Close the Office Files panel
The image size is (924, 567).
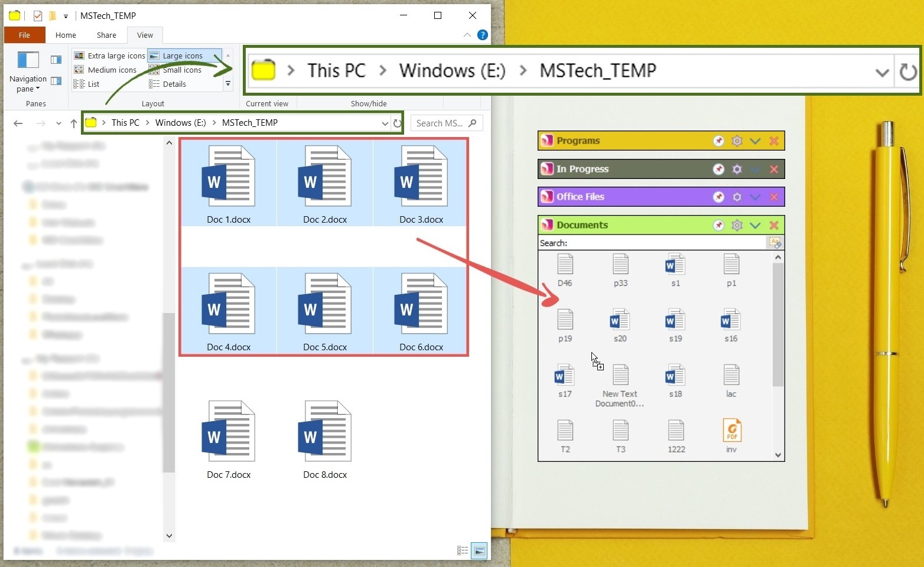click(774, 197)
